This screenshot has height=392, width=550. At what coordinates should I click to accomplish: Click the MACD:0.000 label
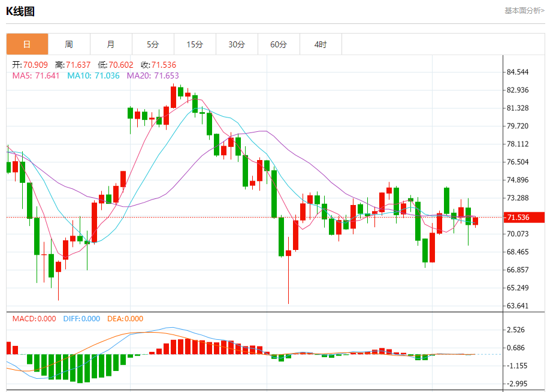[x=34, y=319]
